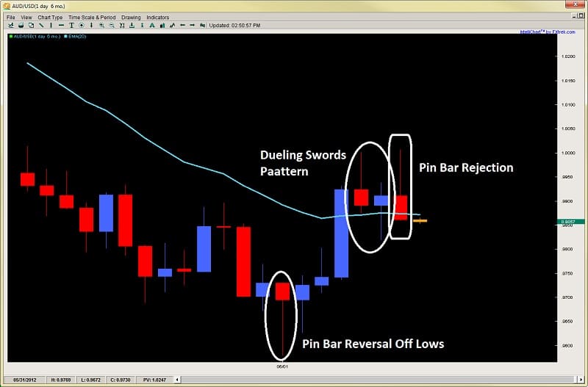Open the Time Scale & Period menu

tap(92, 18)
